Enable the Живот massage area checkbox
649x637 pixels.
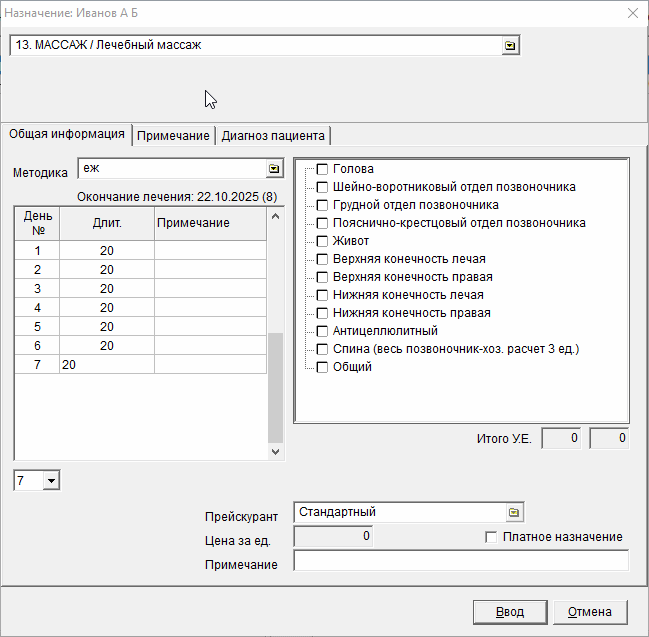coord(322,241)
